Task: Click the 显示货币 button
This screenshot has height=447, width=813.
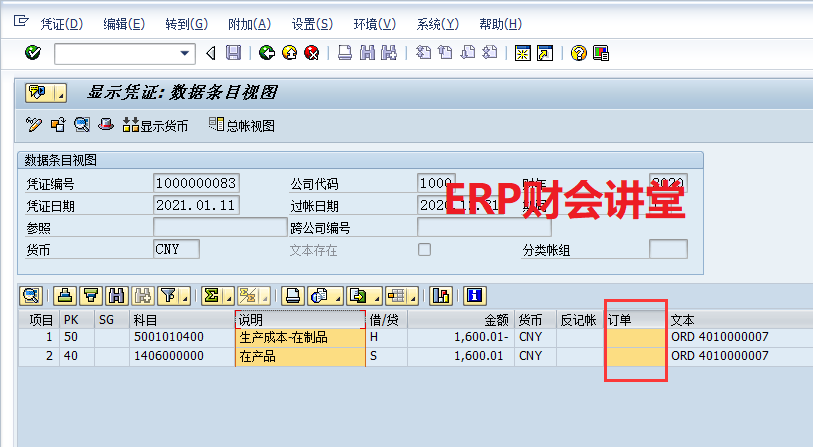Action: (x=155, y=125)
